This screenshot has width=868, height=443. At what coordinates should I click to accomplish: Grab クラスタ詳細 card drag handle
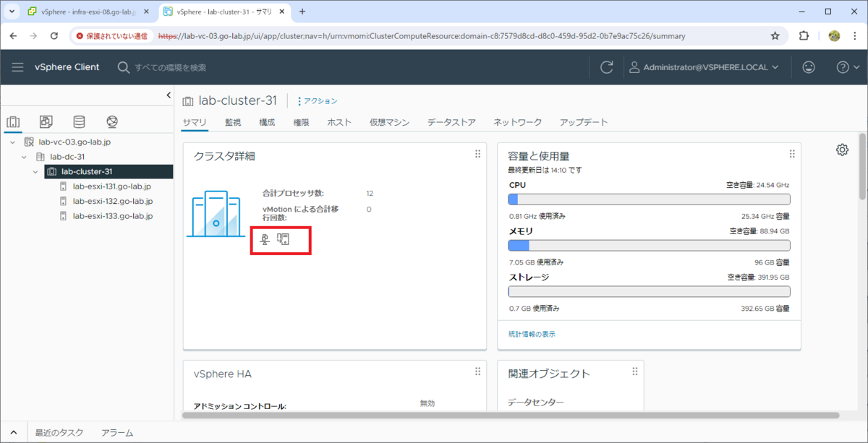[x=477, y=154]
